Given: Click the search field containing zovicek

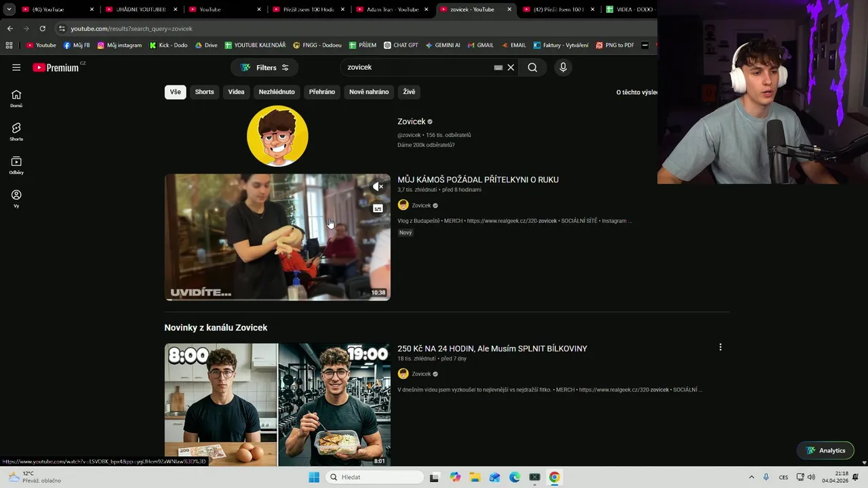Looking at the screenshot, I should pos(417,67).
